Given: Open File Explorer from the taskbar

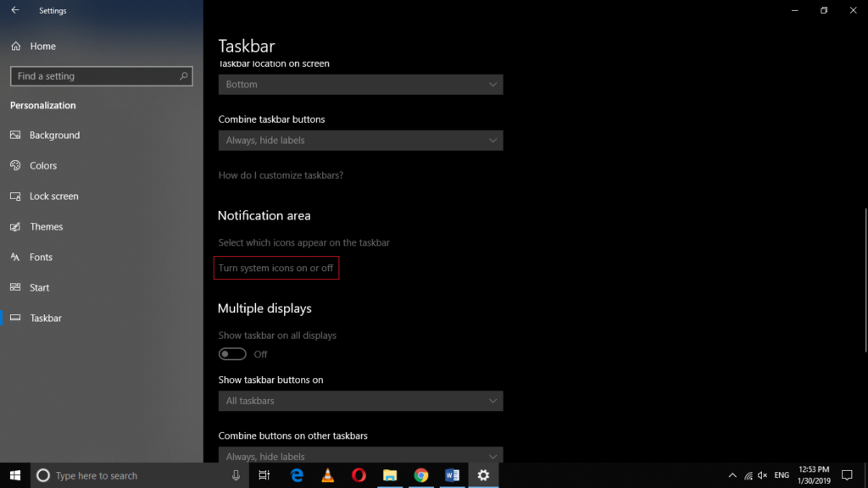Looking at the screenshot, I should coord(390,475).
